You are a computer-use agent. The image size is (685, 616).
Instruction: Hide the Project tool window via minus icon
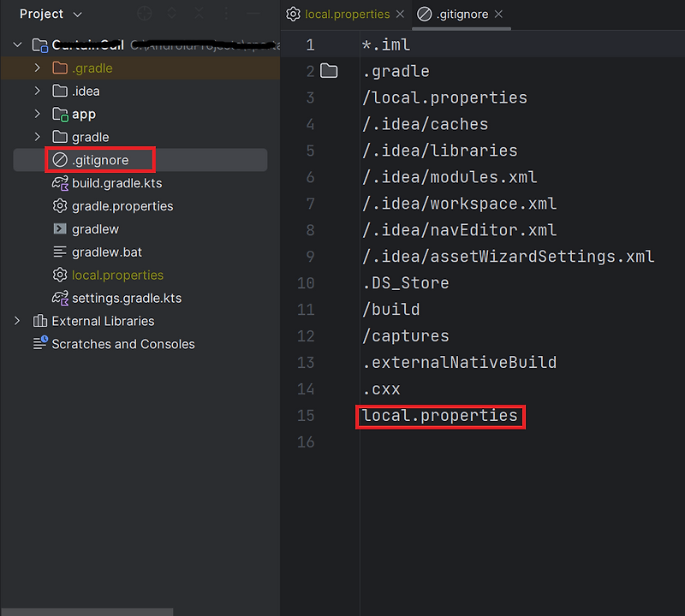253,13
